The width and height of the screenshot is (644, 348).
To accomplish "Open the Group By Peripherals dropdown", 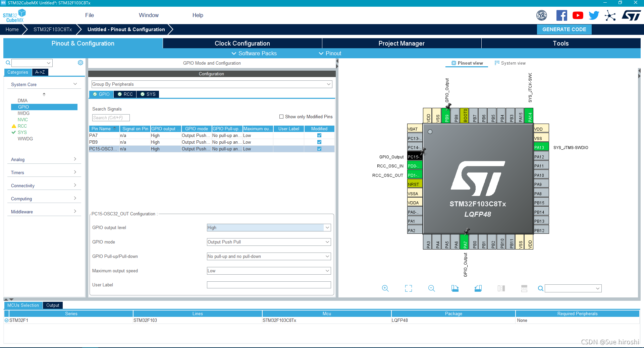I will (x=212, y=84).
